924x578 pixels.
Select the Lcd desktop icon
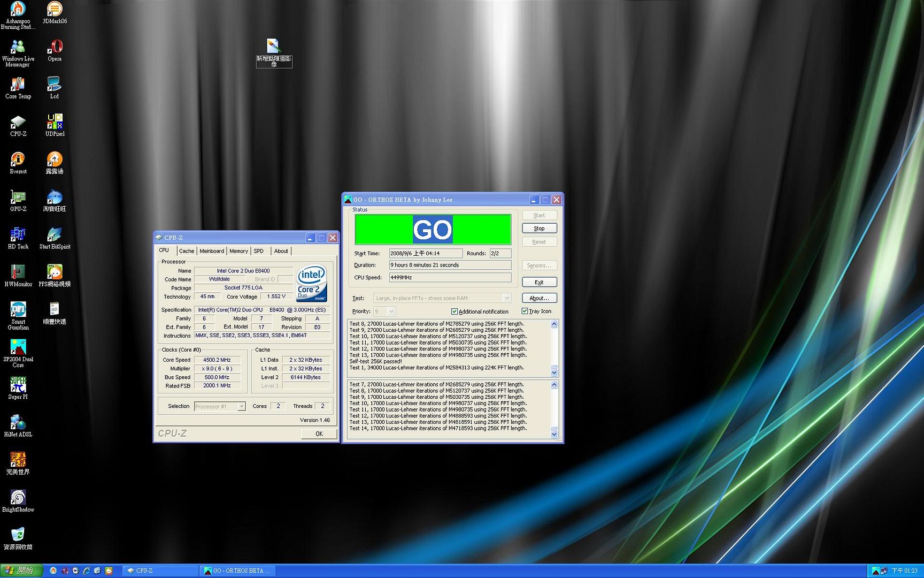click(x=55, y=88)
